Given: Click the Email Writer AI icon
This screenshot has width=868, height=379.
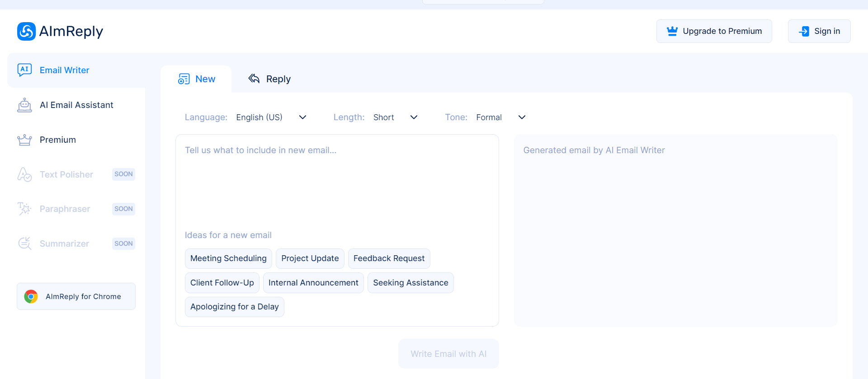Looking at the screenshot, I should click(24, 70).
